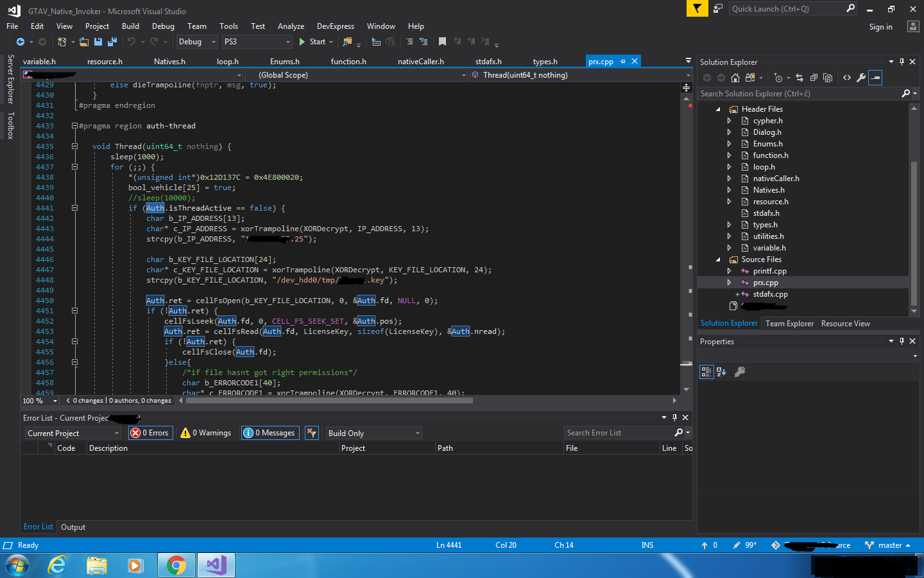The image size is (924, 578).
Task: Click the clear filter icon in Error List
Action: (312, 433)
